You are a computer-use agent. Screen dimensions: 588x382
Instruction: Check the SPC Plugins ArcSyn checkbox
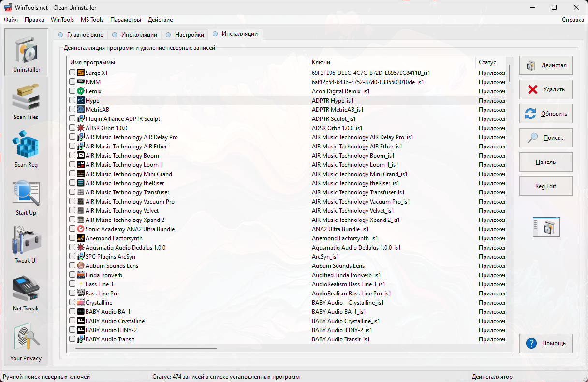point(72,256)
